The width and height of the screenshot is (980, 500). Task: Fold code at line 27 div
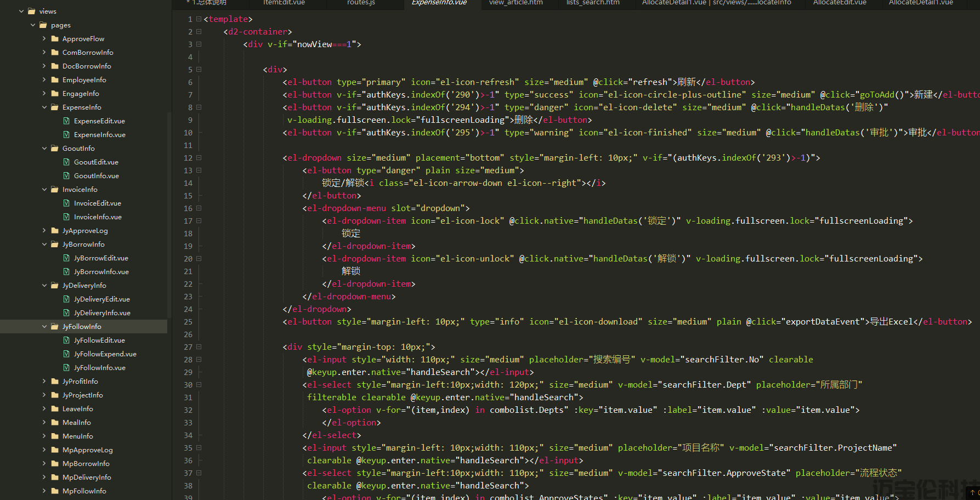[x=199, y=347]
